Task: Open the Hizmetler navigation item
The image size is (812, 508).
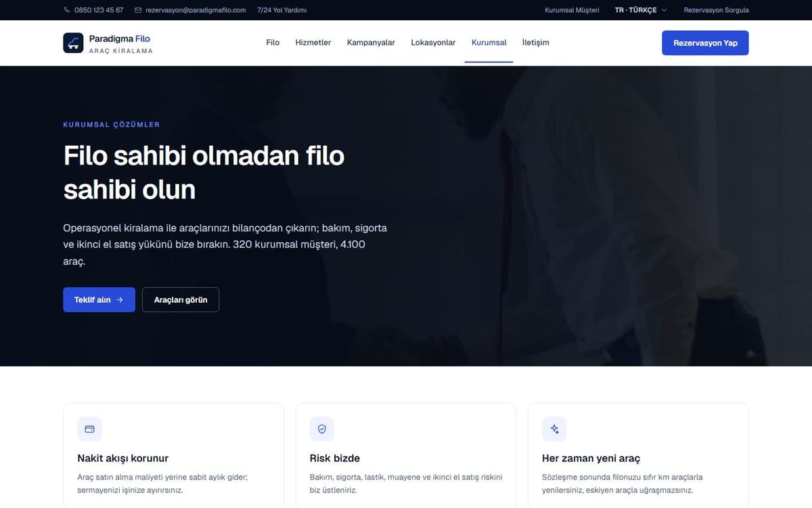Action: point(313,43)
